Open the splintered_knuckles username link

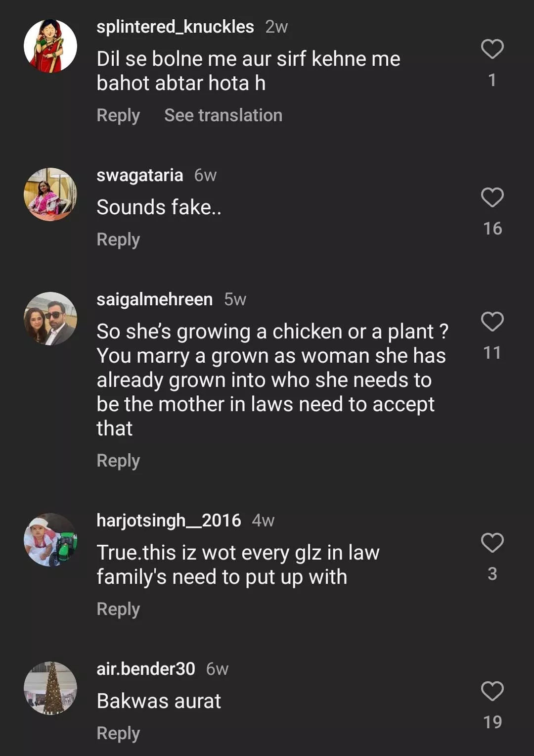tap(175, 27)
